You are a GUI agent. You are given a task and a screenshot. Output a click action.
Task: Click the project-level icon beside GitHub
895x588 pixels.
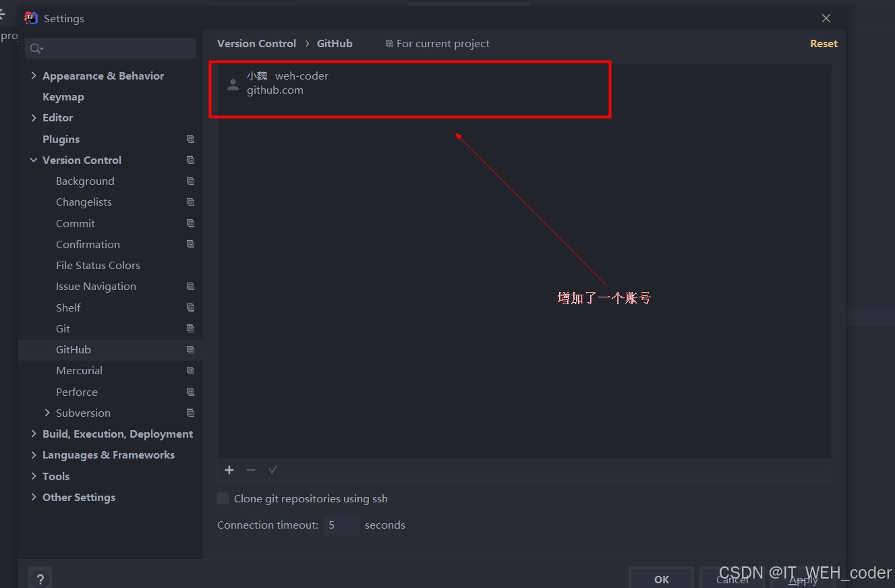point(191,349)
